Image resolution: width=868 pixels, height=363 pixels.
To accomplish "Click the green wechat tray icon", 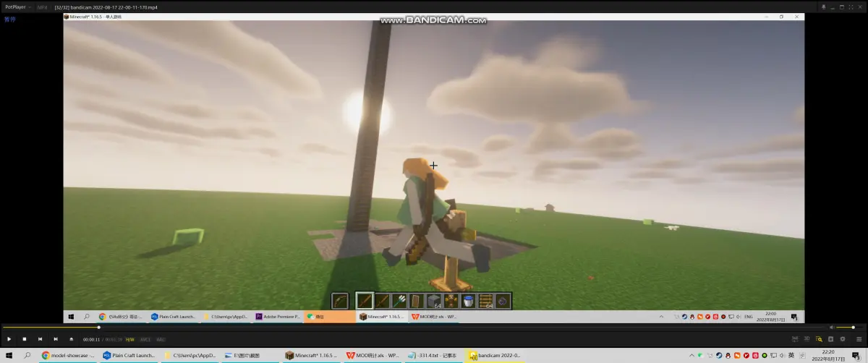I will pyautogui.click(x=700, y=355).
